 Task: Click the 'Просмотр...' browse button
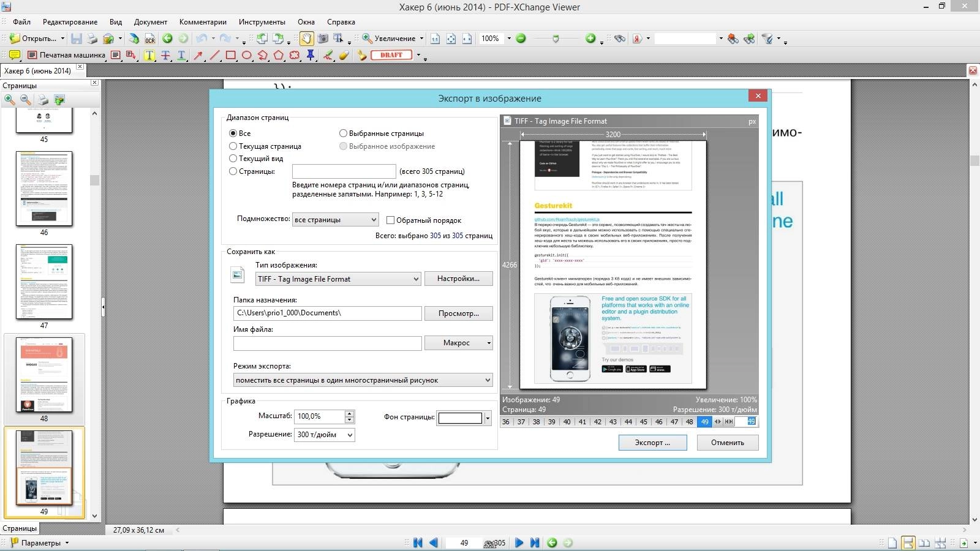459,313
